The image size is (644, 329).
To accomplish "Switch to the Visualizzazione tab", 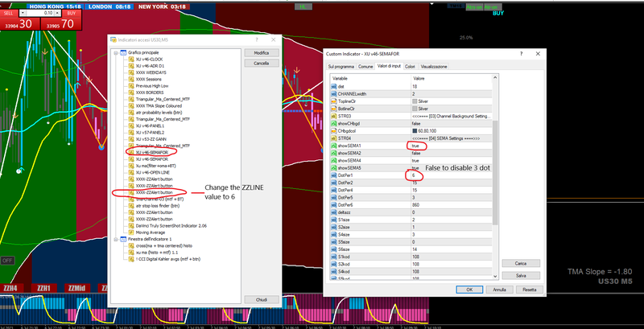I will coord(433,67).
